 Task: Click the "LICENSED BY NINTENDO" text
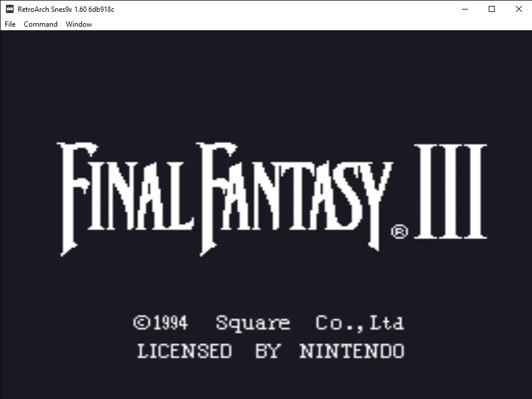tap(271, 351)
